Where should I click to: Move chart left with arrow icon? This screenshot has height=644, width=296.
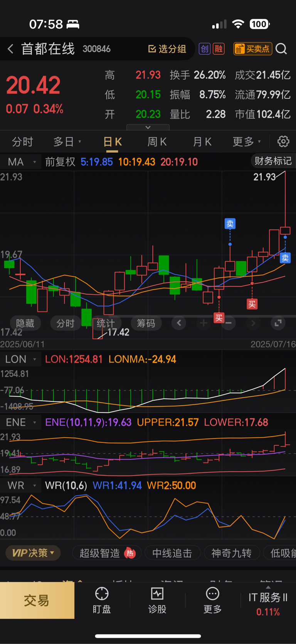(179, 323)
